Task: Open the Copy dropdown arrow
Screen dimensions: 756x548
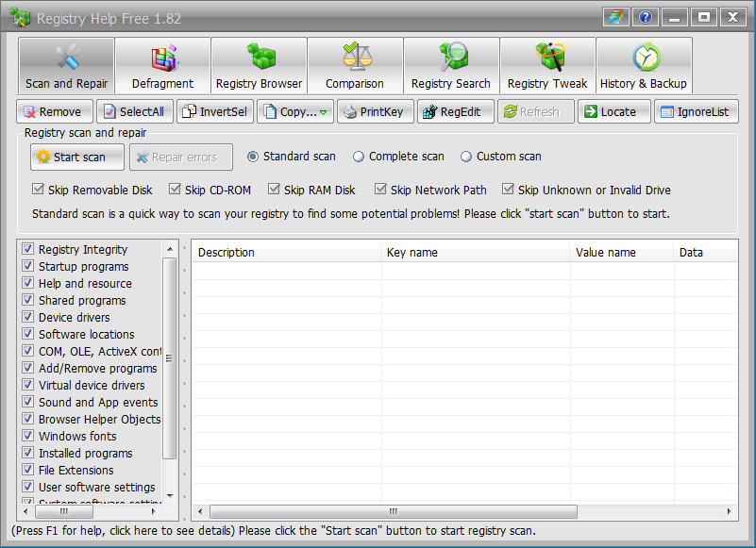Action: [x=323, y=112]
